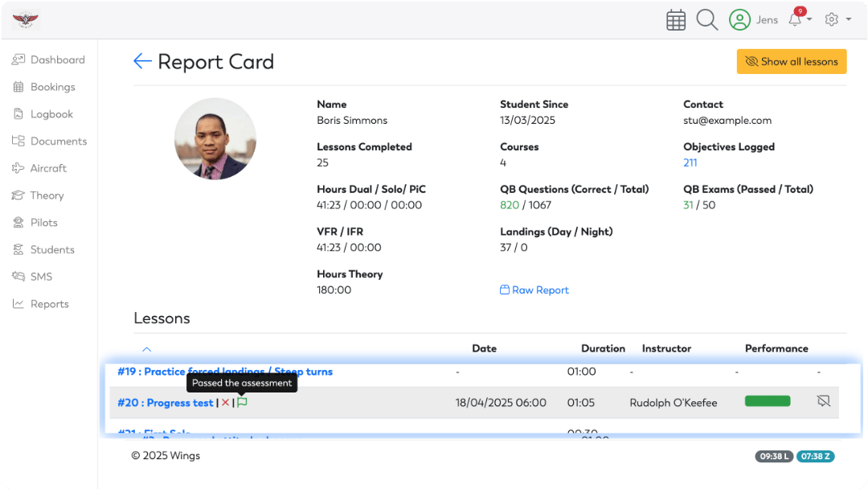Click the sort chevron above the lesson list
The width and height of the screenshot is (868, 489).
click(x=146, y=349)
